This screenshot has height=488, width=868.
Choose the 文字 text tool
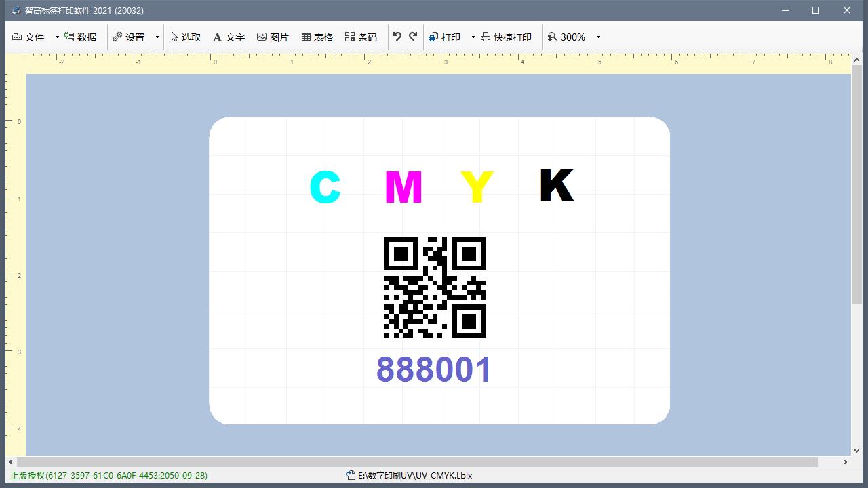[229, 37]
